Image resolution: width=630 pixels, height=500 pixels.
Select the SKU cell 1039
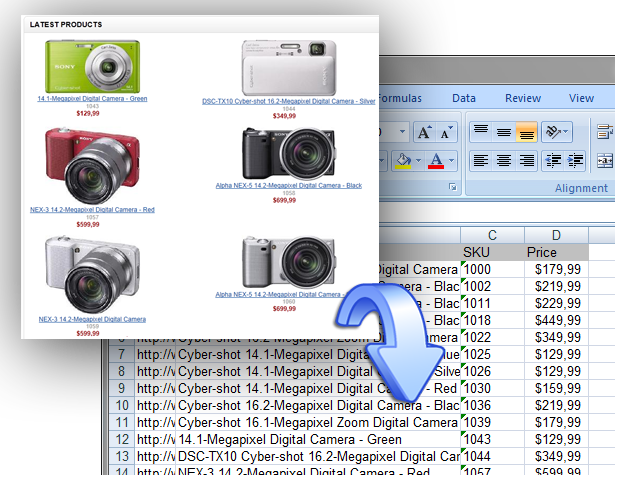pos(492,422)
